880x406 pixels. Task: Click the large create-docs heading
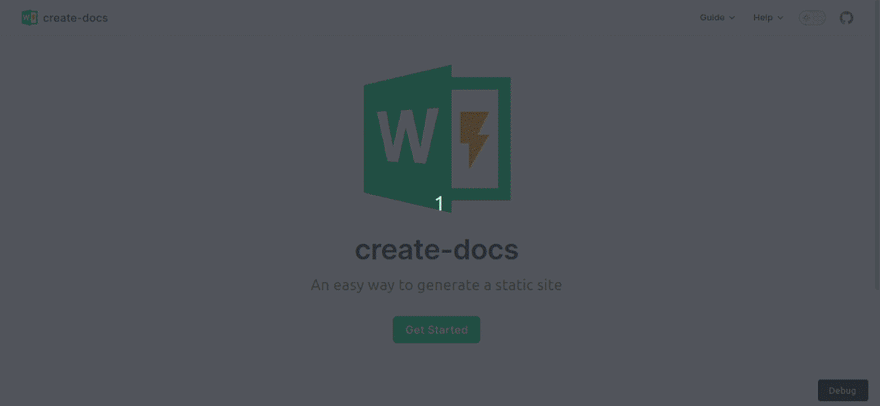(x=437, y=250)
